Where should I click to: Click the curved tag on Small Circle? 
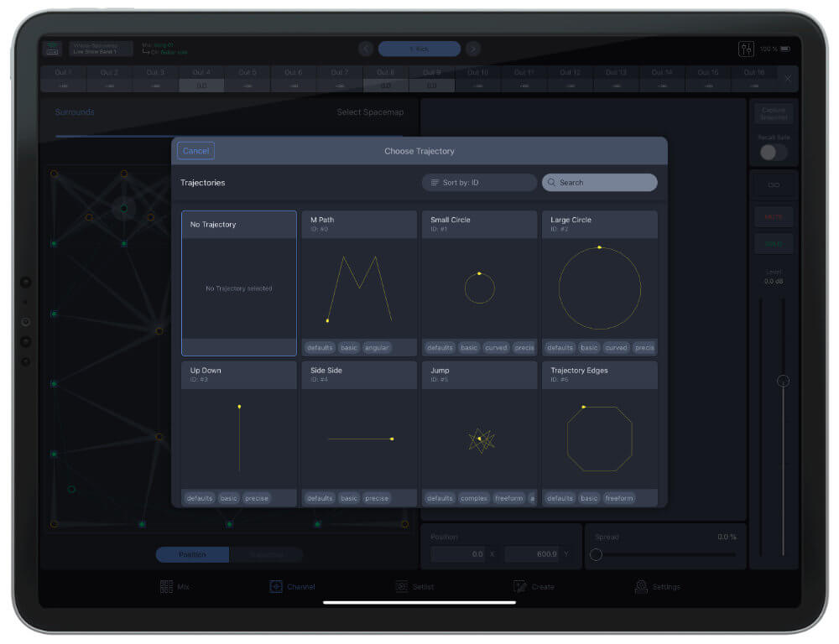496,348
